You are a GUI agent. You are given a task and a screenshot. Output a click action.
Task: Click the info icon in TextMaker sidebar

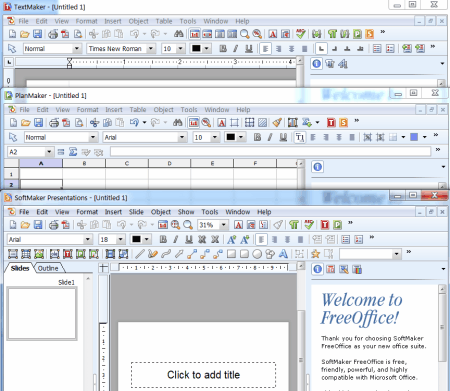pyautogui.click(x=317, y=63)
